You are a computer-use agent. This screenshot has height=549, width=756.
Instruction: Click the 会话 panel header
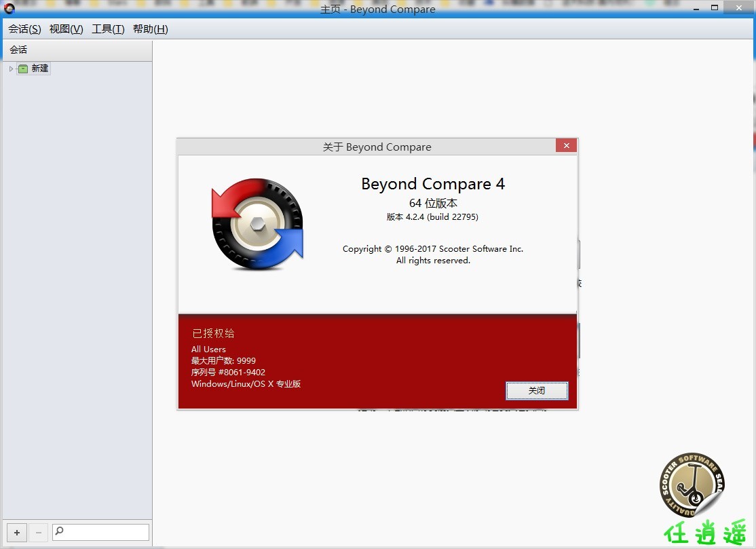77,50
